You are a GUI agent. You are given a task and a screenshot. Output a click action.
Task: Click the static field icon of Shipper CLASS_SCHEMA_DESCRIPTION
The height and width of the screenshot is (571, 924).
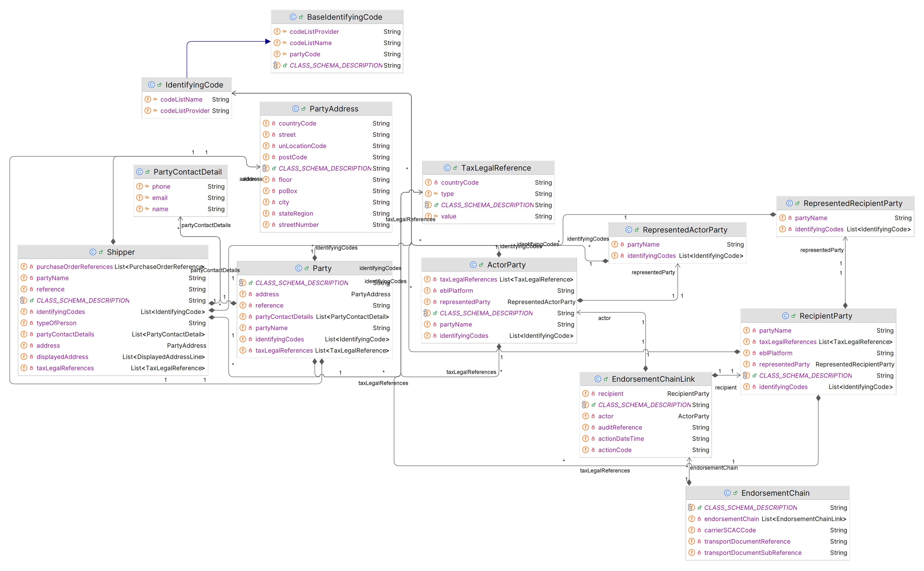click(23, 300)
